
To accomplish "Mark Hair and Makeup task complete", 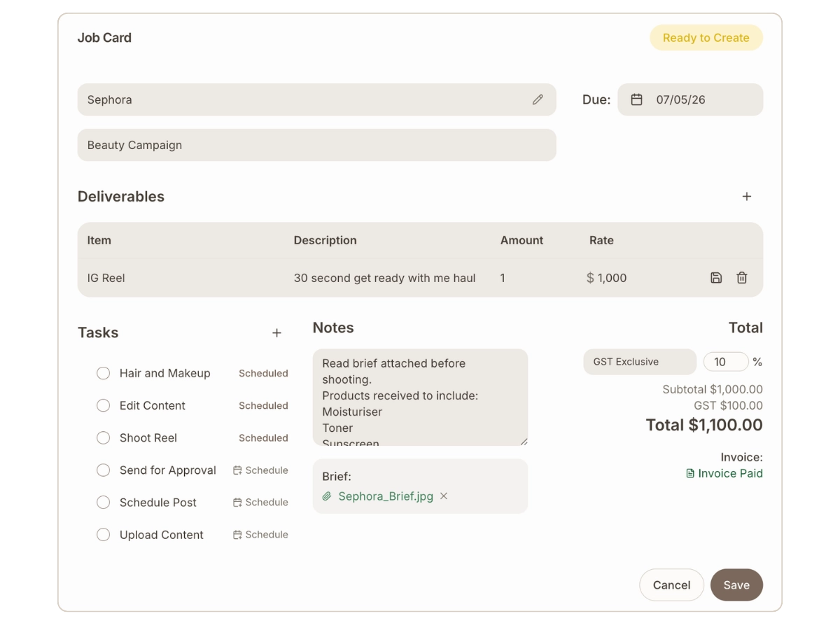I will click(103, 373).
